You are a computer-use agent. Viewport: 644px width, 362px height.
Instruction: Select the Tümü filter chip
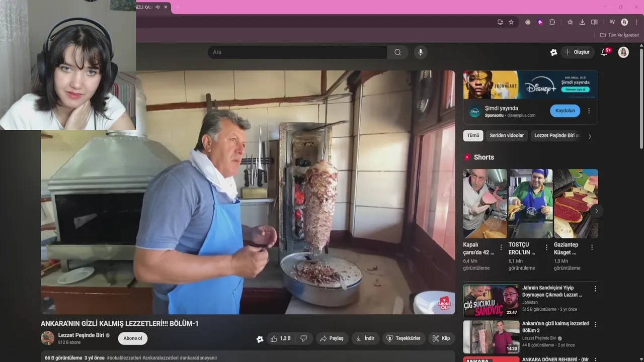pyautogui.click(x=473, y=136)
